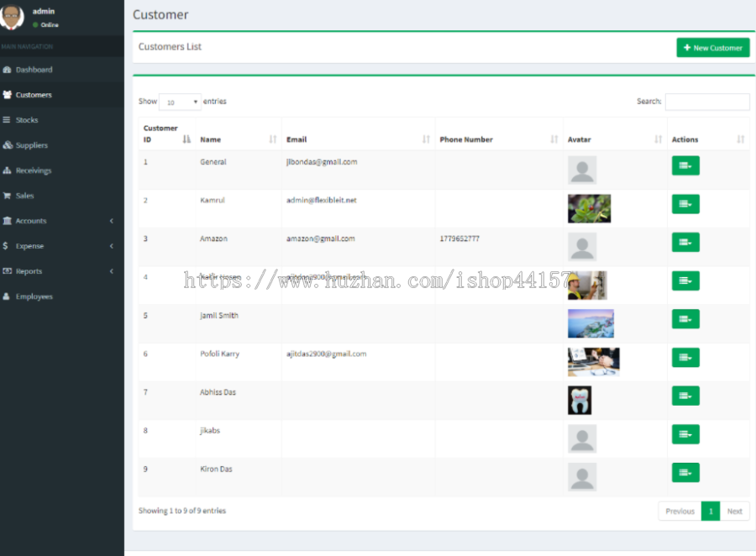Open Employees menu item
The width and height of the screenshot is (756, 556).
coord(61,296)
